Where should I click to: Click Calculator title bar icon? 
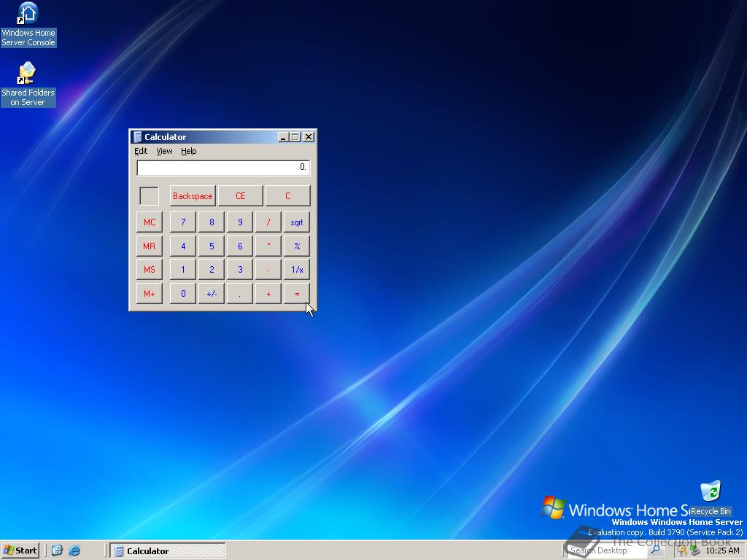(x=137, y=136)
